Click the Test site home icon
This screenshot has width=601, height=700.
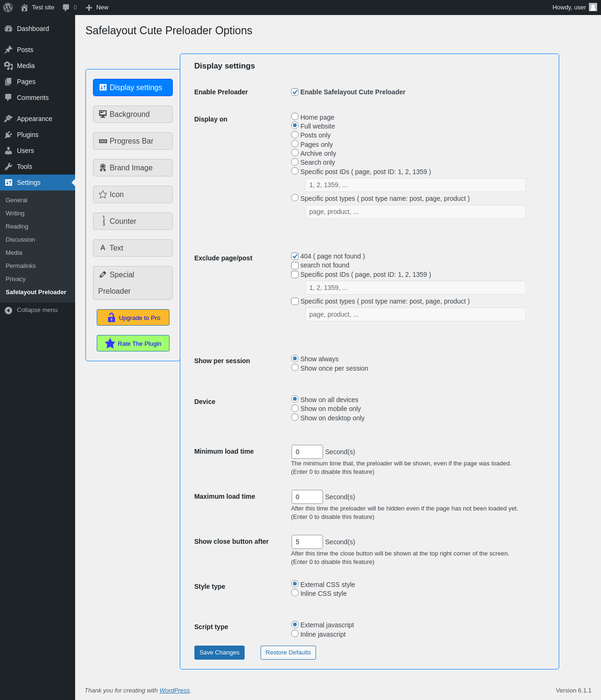click(24, 8)
